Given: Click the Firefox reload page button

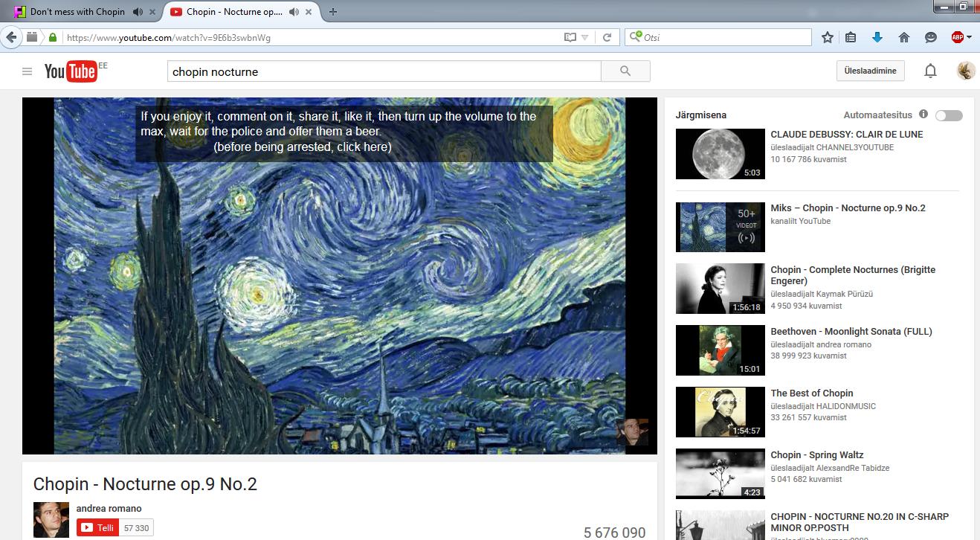Looking at the screenshot, I should tap(607, 37).
